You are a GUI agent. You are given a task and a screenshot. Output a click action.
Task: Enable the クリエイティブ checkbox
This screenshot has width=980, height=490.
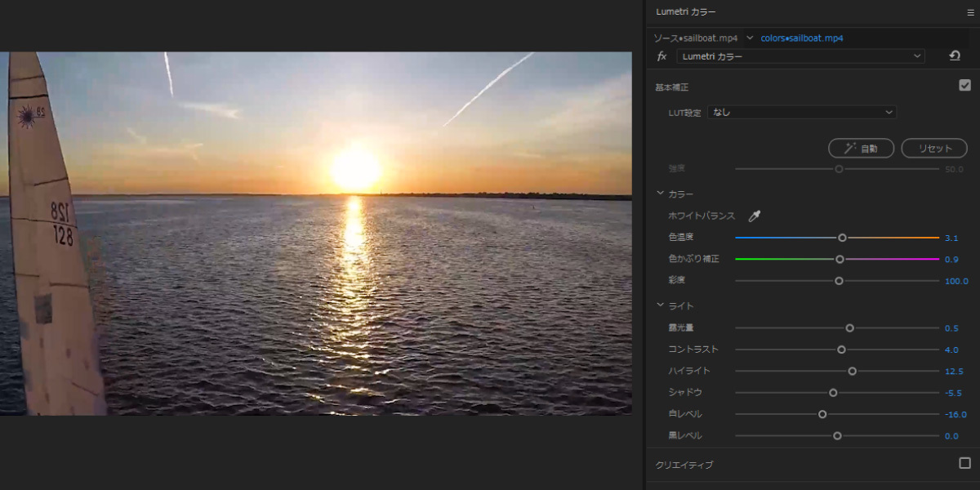pyautogui.click(x=964, y=463)
